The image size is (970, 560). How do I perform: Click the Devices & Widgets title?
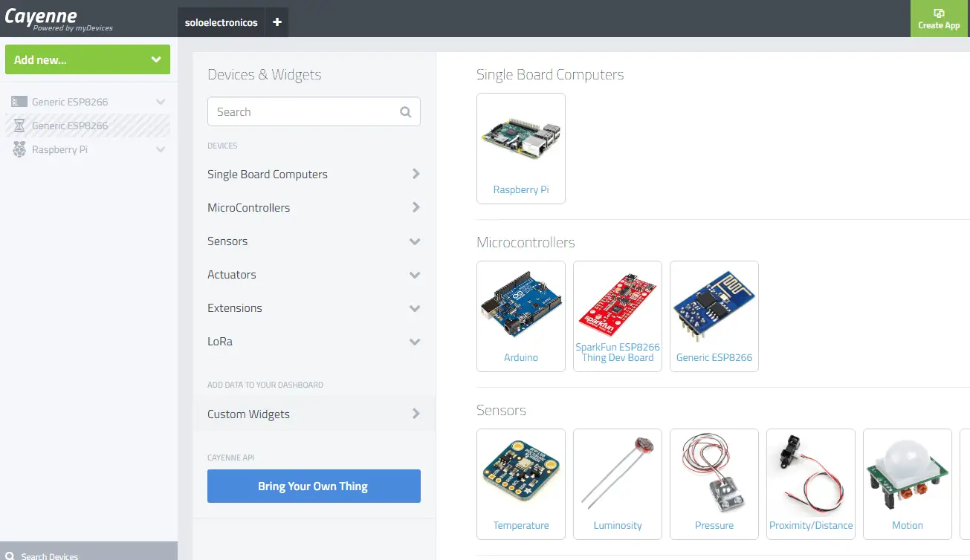(x=265, y=75)
